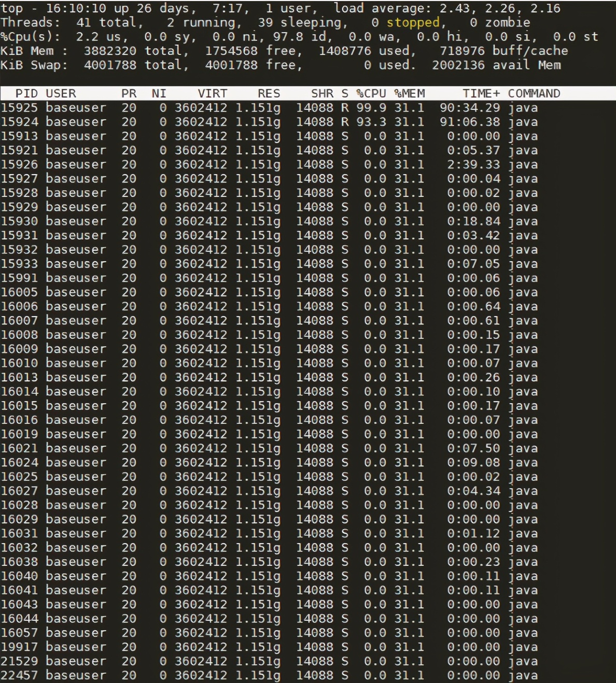This screenshot has height=683, width=616.
Task: Click the '1 user' text
Action: (x=288, y=8)
